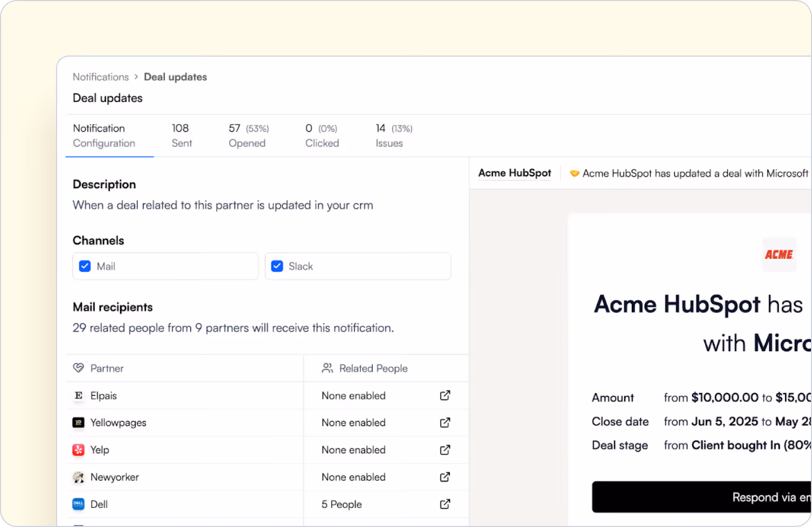
Task: Click the Yelp partner logo
Action: click(78, 449)
